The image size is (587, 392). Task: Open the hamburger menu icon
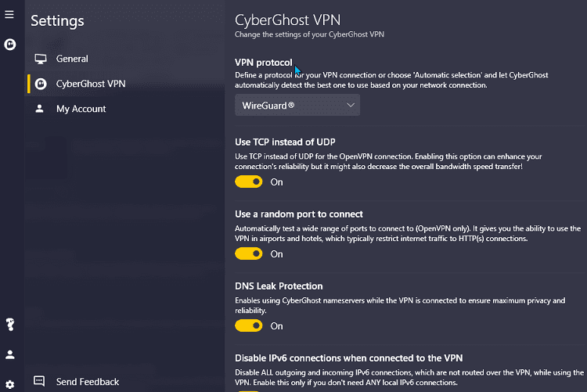pyautogui.click(x=9, y=14)
